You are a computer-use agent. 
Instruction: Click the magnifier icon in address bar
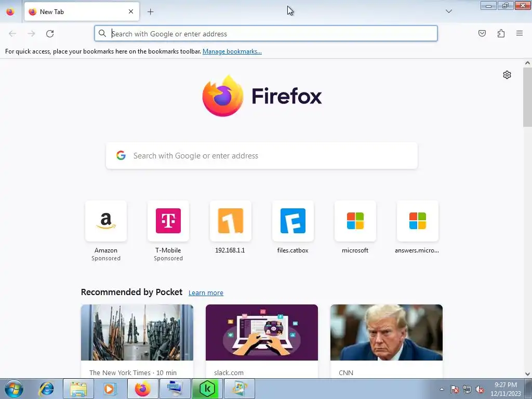pyautogui.click(x=102, y=33)
